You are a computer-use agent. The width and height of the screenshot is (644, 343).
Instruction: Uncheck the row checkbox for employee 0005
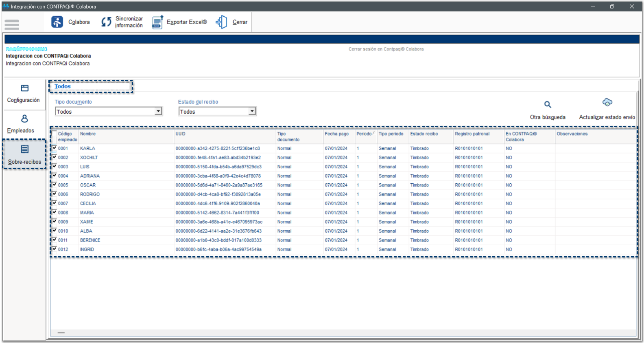click(54, 185)
